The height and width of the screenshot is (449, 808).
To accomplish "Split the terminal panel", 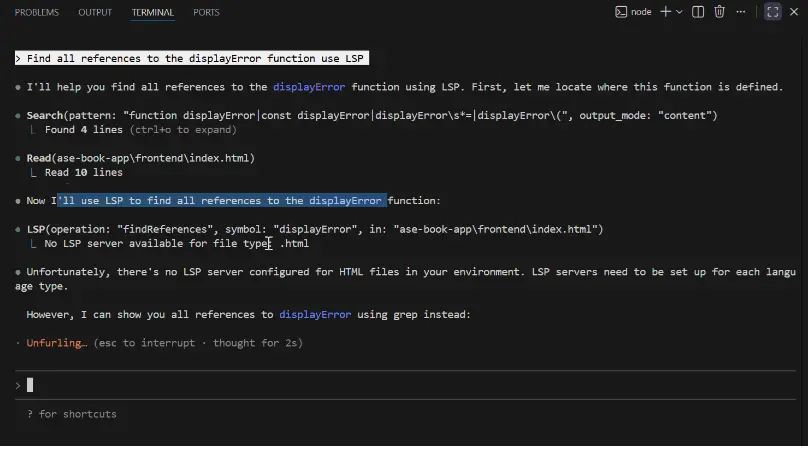I will [x=698, y=12].
